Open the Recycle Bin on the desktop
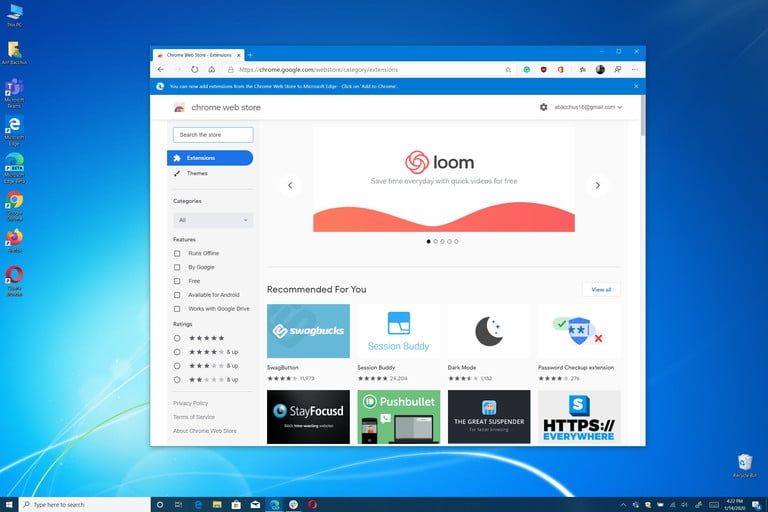 pyautogui.click(x=745, y=465)
